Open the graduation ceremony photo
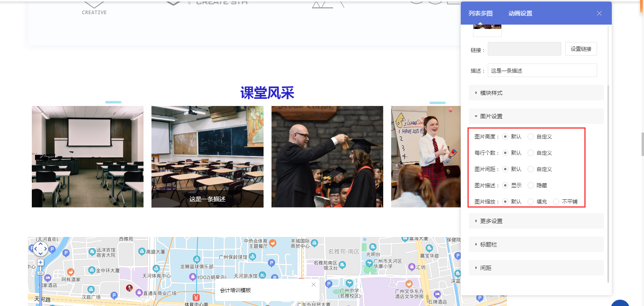644x306 pixels. pyautogui.click(x=327, y=156)
